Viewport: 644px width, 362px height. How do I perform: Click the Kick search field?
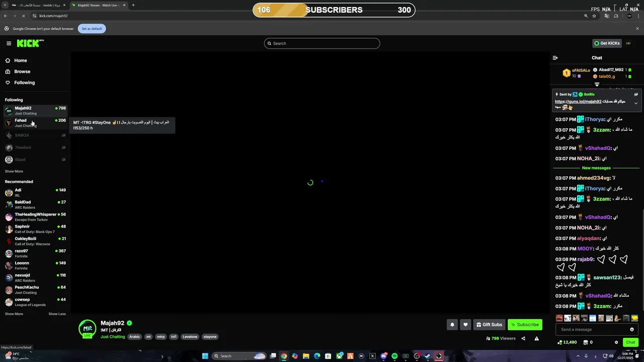click(x=322, y=43)
